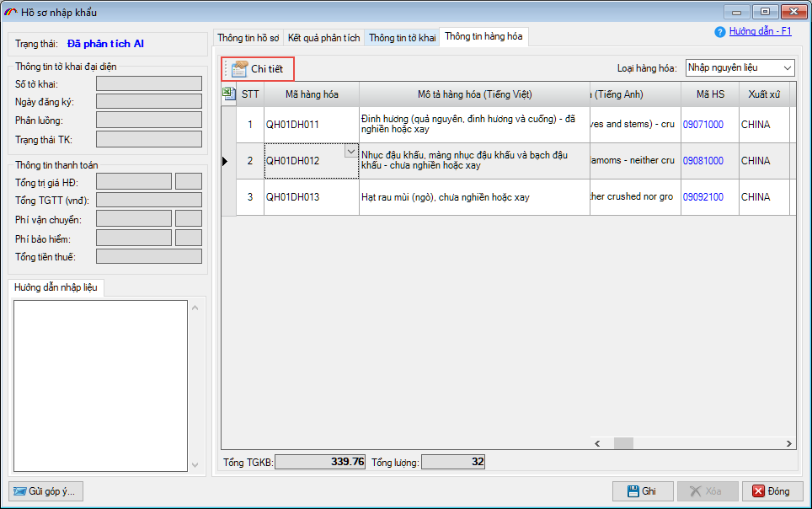The height and width of the screenshot is (509, 812).
Task: Click HS code 09071000 link
Action: [702, 125]
